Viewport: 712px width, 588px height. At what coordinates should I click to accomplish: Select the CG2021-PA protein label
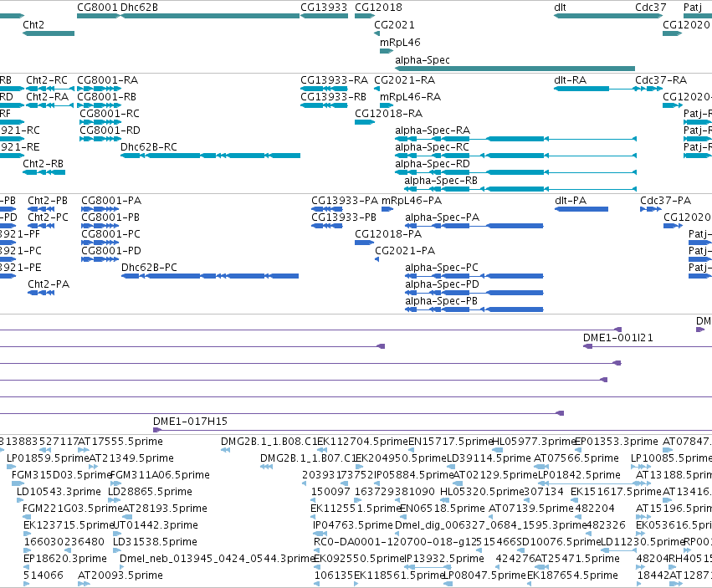click(x=405, y=251)
